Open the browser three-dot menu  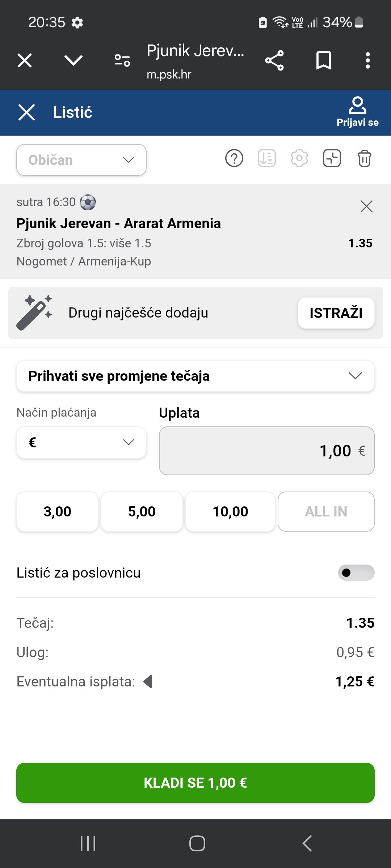pyautogui.click(x=367, y=60)
